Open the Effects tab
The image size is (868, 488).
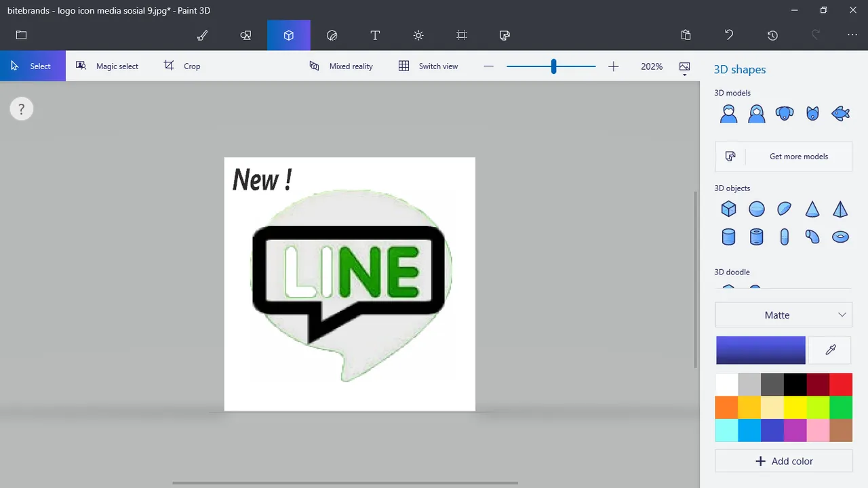tap(418, 35)
